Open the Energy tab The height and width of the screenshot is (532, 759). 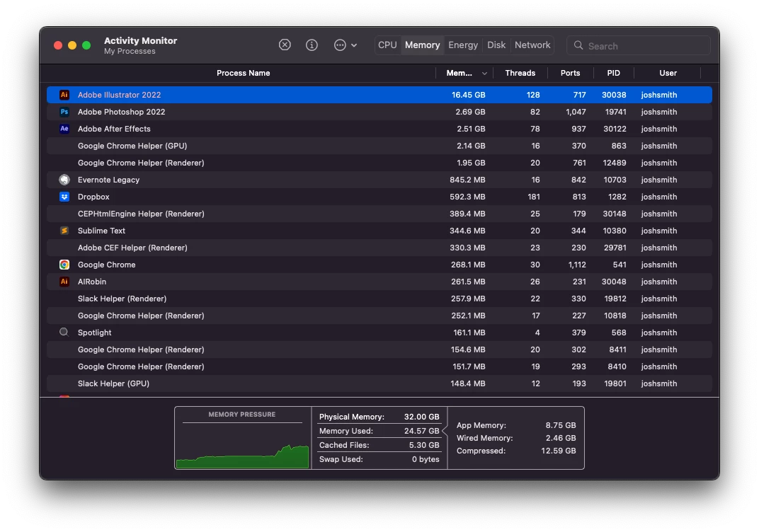(463, 45)
